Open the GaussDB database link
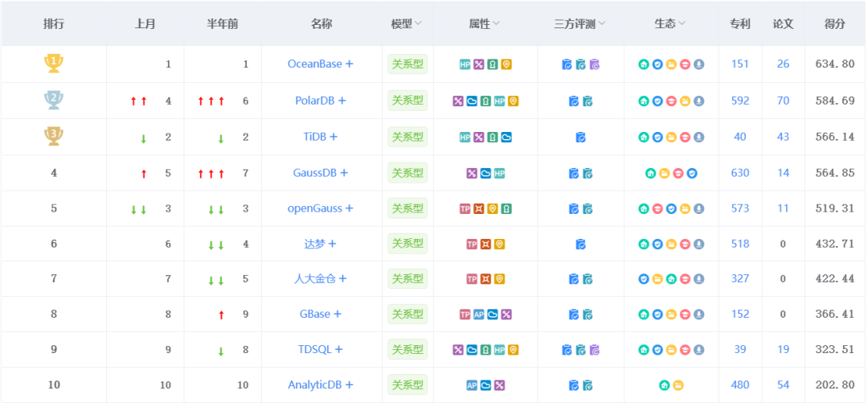Viewport: 868px width, 403px height. pos(314,172)
